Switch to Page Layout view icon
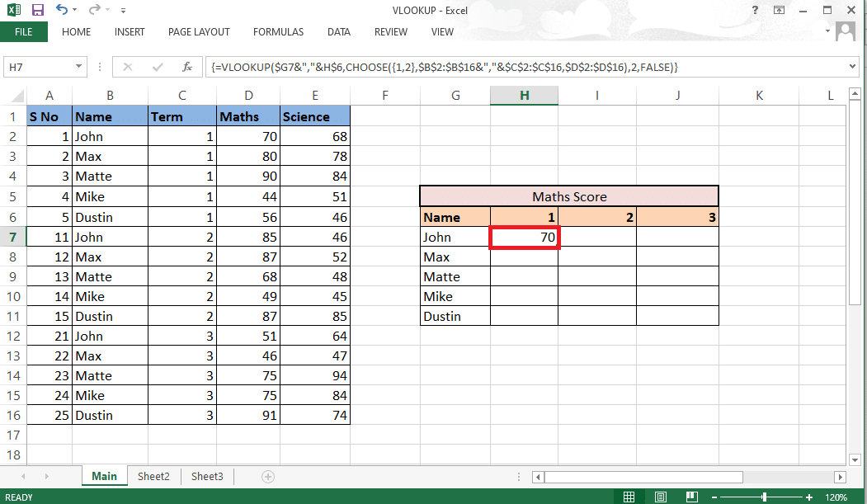This screenshot has width=867, height=504. click(x=660, y=497)
